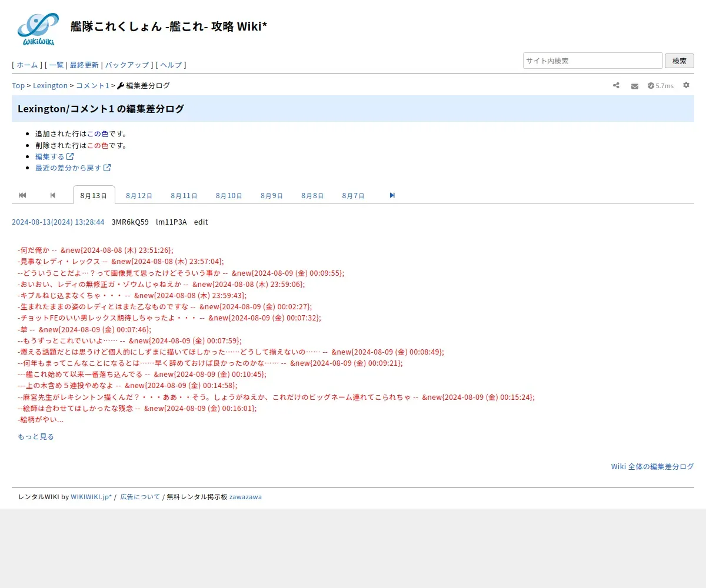Click the WikiWiki logo

(x=38, y=29)
